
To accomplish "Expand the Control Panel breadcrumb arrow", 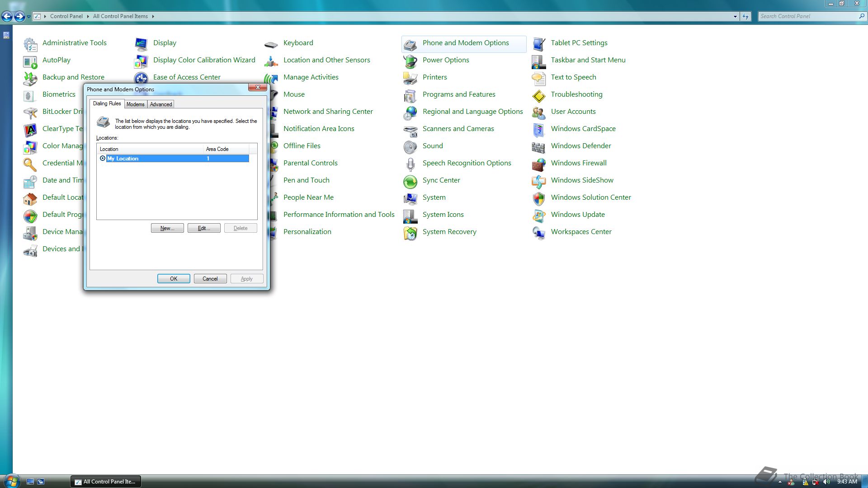I will [x=88, y=16].
